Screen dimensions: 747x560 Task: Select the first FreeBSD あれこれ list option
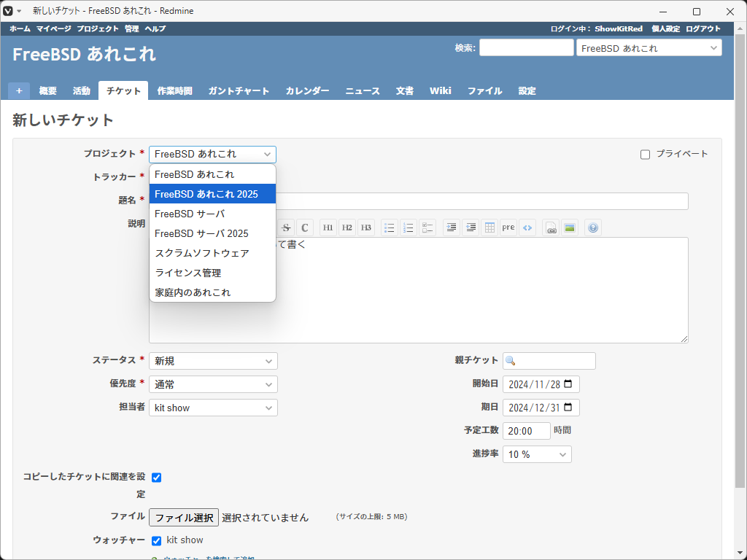click(212, 174)
